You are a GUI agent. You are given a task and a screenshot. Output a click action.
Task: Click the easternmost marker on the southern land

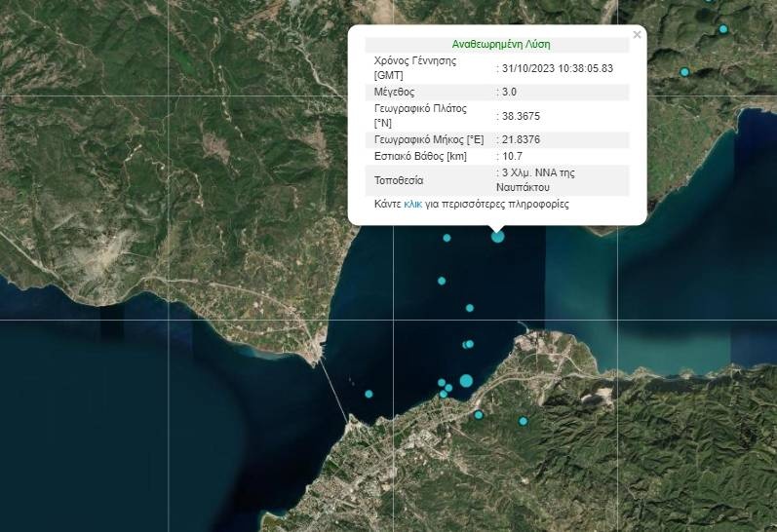click(523, 421)
